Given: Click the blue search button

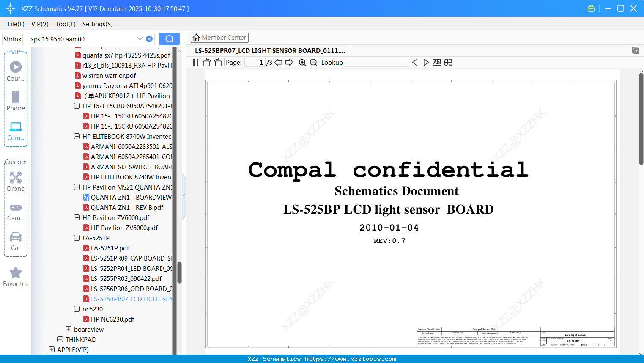Looking at the screenshot, I should click(169, 39).
